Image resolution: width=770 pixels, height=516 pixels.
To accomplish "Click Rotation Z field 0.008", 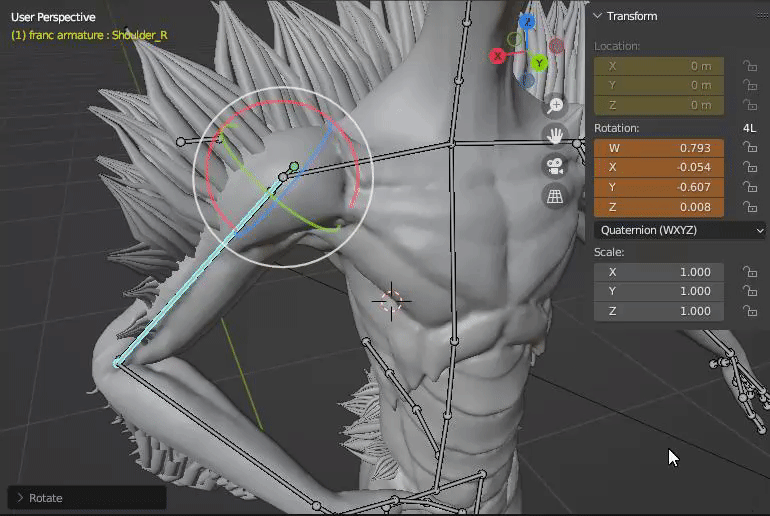I will pyautogui.click(x=659, y=207).
